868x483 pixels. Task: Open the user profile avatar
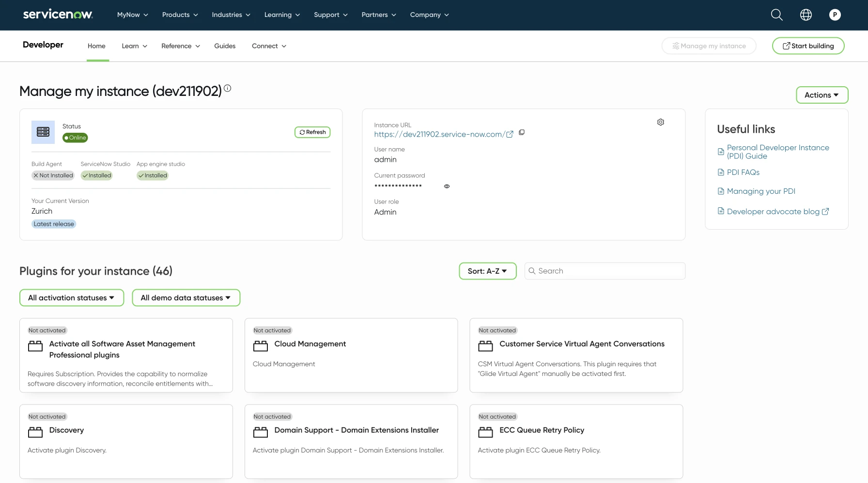835,15
